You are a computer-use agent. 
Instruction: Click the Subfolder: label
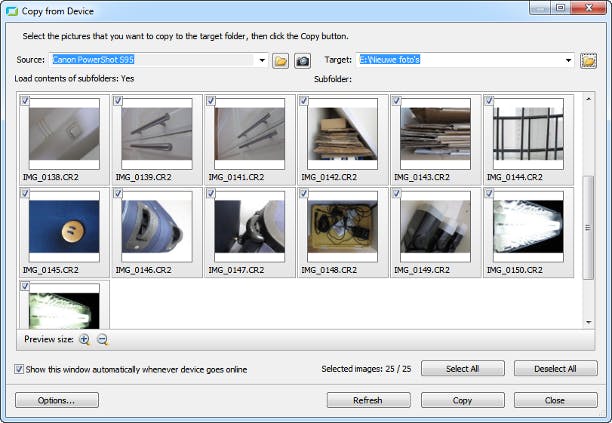coord(333,79)
